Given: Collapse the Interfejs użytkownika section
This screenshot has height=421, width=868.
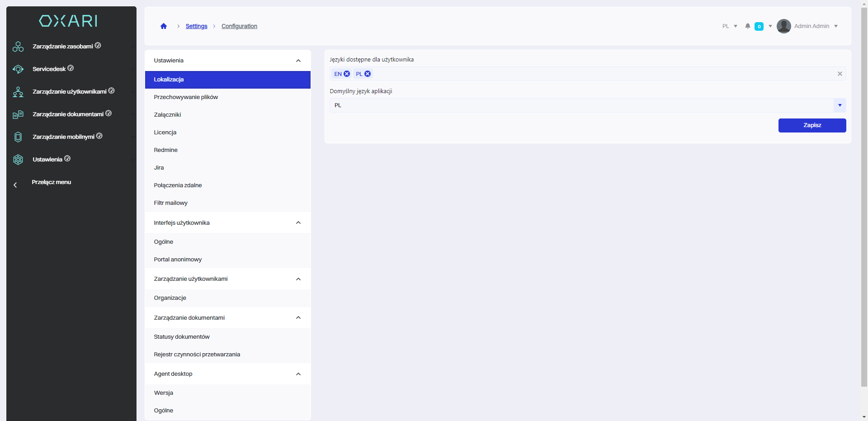Looking at the screenshot, I should 298,223.
